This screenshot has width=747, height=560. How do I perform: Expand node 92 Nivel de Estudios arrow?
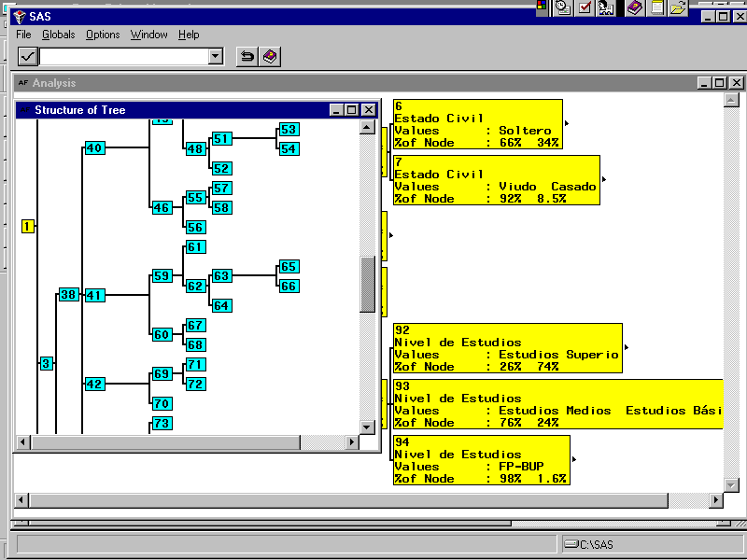(x=627, y=347)
